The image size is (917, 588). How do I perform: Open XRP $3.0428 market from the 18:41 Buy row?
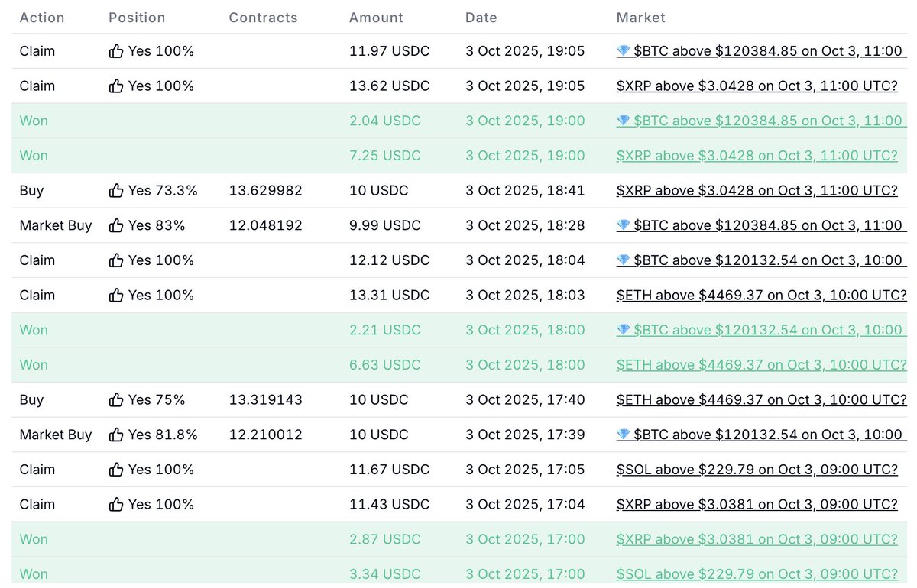click(x=757, y=191)
